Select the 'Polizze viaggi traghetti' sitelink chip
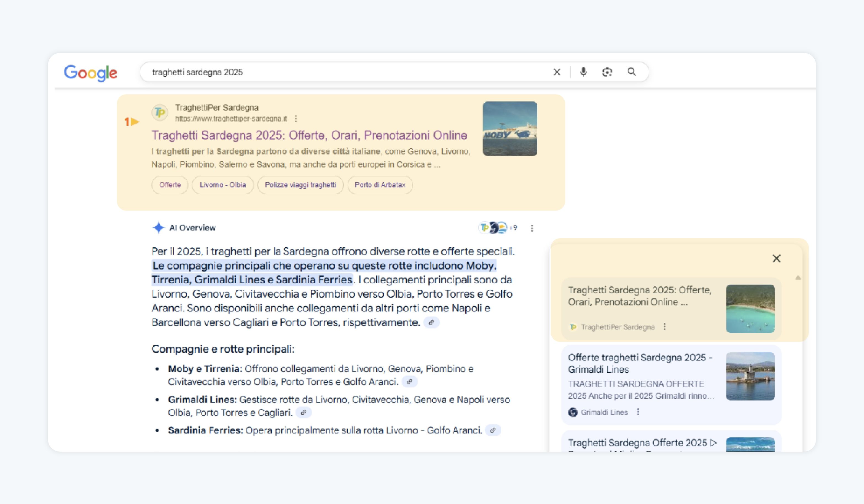 (301, 185)
